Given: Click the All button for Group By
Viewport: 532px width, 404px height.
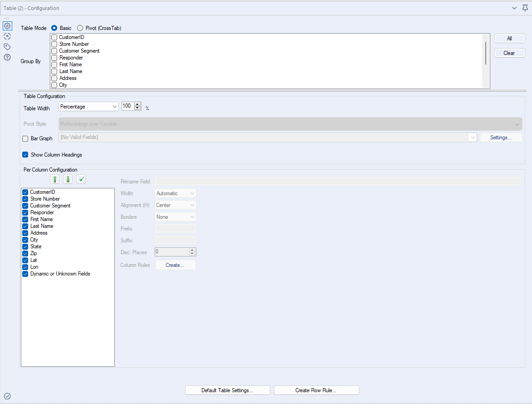Looking at the screenshot, I should (510, 39).
